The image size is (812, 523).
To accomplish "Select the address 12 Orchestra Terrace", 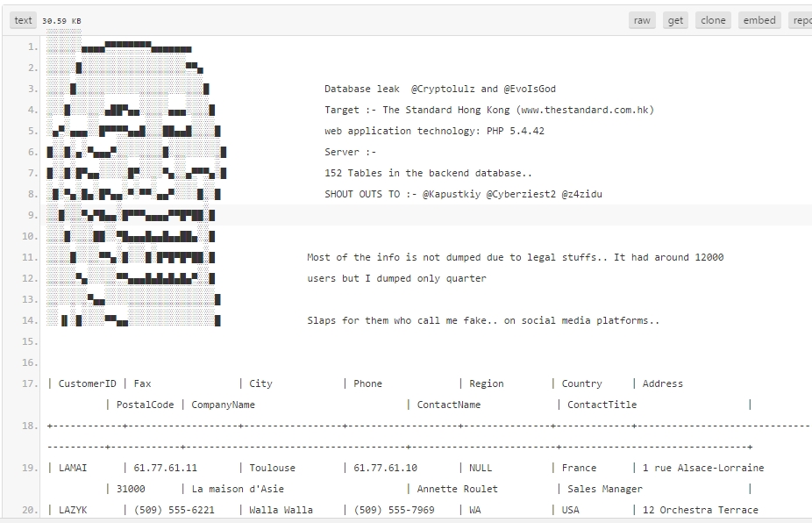I will (x=700, y=510).
